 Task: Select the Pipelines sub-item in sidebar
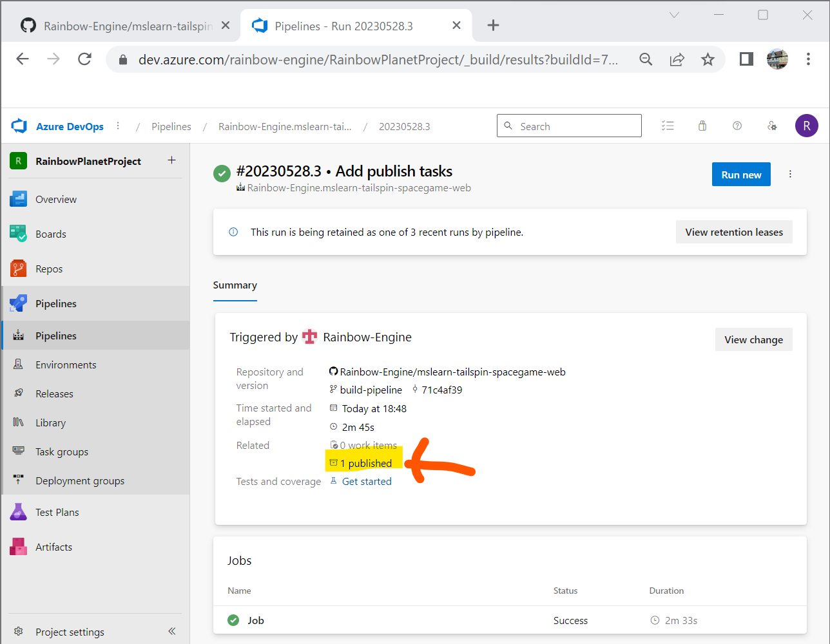click(x=95, y=336)
